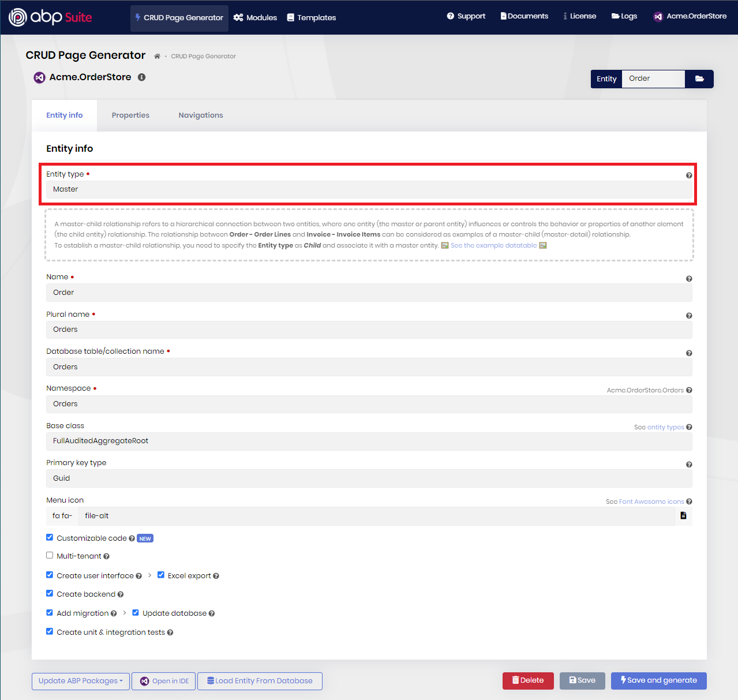Click help icon beside Create backend
Screen dimensions: 738x700
[120, 594]
